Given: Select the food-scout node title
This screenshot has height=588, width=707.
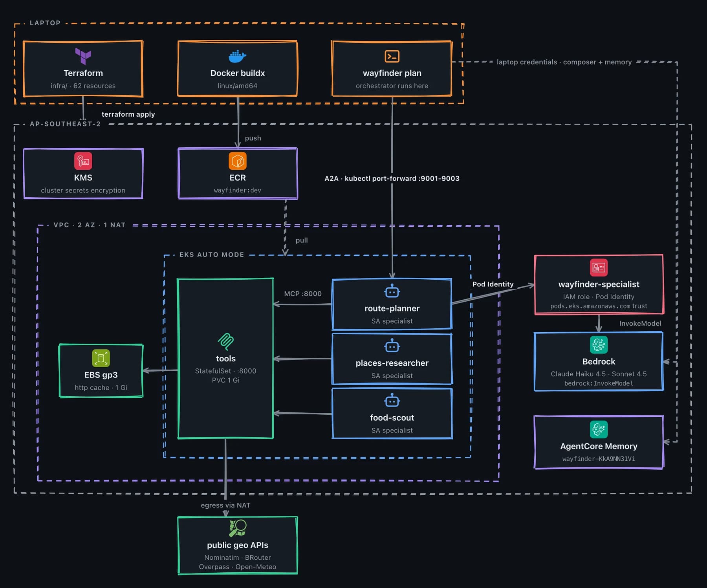Looking at the screenshot, I should click(392, 418).
